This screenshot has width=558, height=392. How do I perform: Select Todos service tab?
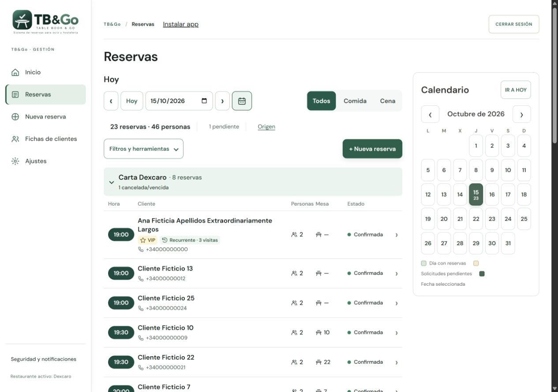click(x=322, y=101)
